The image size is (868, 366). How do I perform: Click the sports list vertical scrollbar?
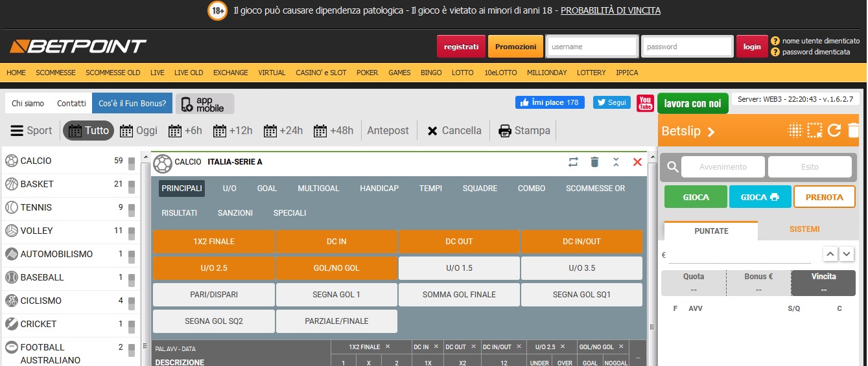click(x=145, y=259)
